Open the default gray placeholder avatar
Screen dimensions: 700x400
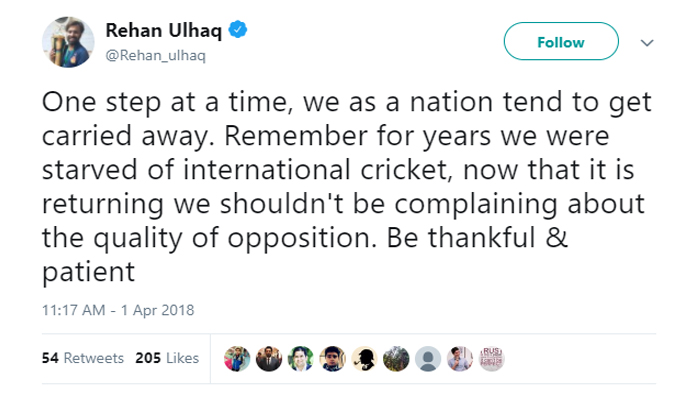(428, 358)
